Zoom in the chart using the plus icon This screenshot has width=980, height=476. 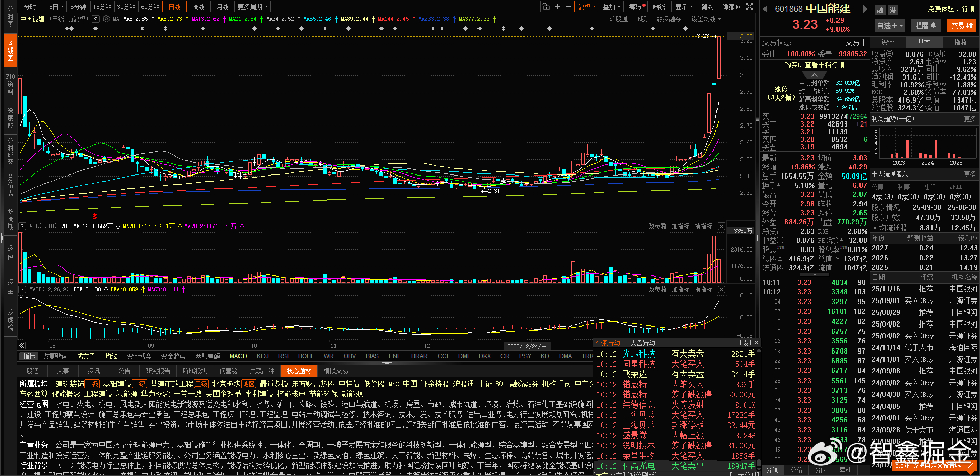558,6
